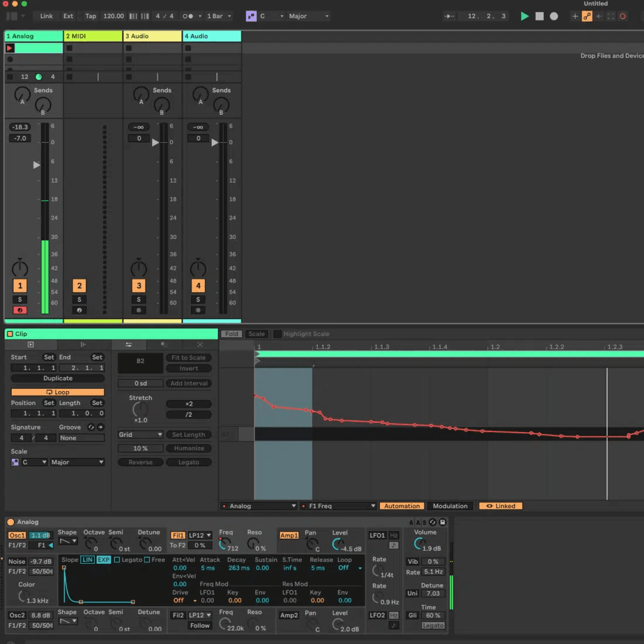Image resolution: width=644 pixels, height=644 pixels.
Task: Open the 1 Bar quantization dropdown
Action: (218, 16)
